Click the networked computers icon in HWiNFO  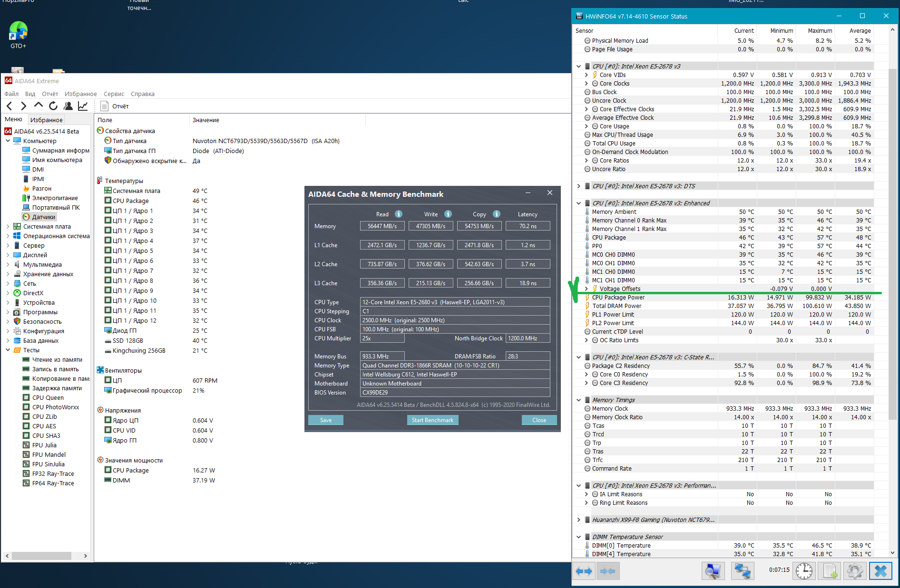pos(743,571)
